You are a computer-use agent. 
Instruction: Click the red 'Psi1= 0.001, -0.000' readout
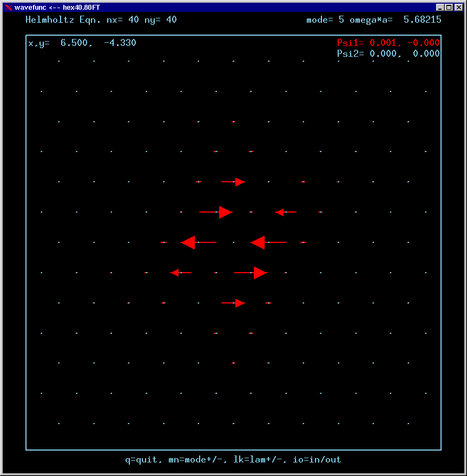389,43
